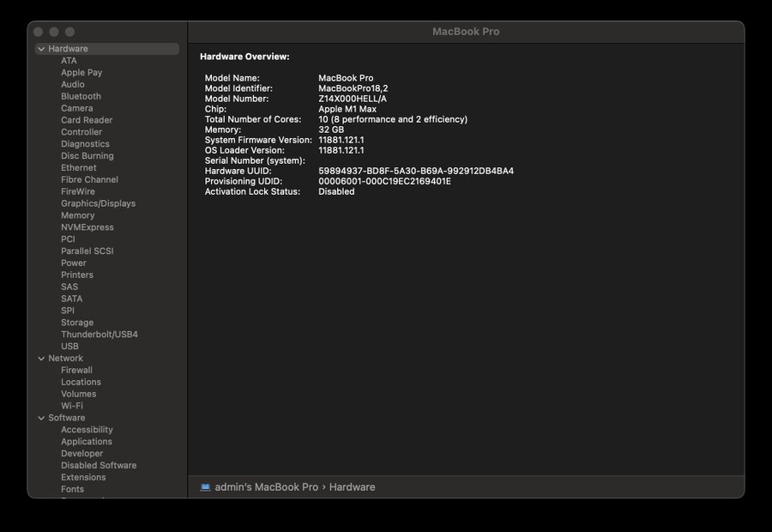Click the Activation Lock Status value Disabled
Image resolution: width=772 pixels, height=532 pixels.
click(336, 192)
